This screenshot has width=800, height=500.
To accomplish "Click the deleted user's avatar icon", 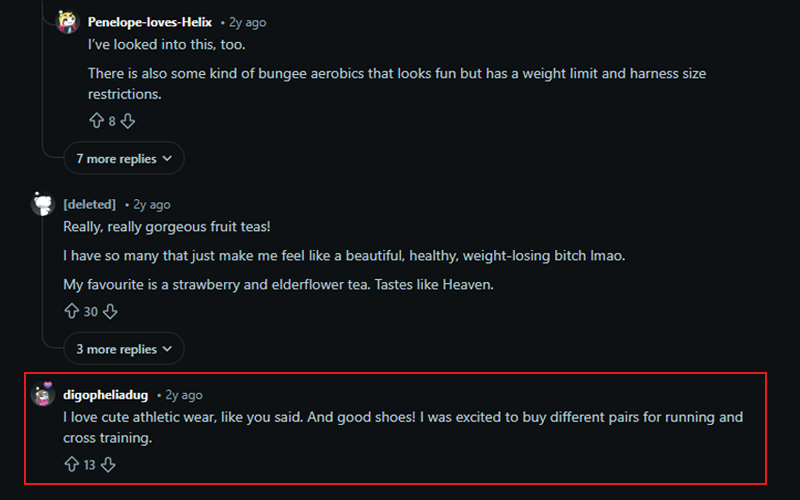I will (43, 204).
